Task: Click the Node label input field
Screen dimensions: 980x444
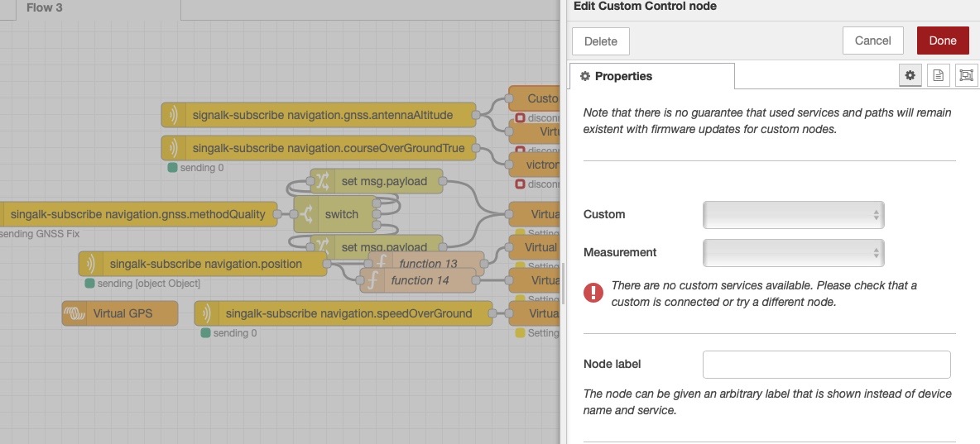Action: 826,364
